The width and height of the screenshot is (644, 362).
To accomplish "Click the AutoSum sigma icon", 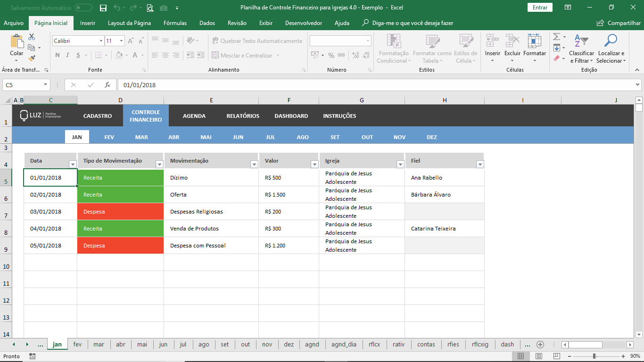I will coord(556,37).
